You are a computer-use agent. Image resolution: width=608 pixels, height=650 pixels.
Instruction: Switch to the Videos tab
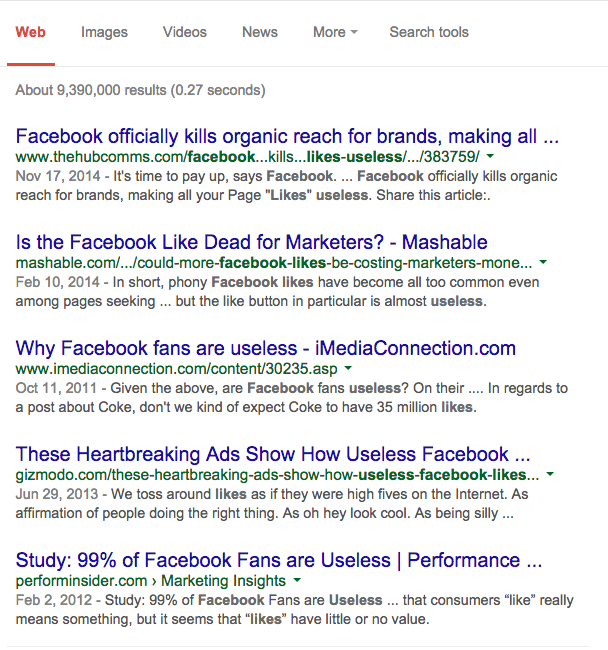pyautogui.click(x=184, y=32)
